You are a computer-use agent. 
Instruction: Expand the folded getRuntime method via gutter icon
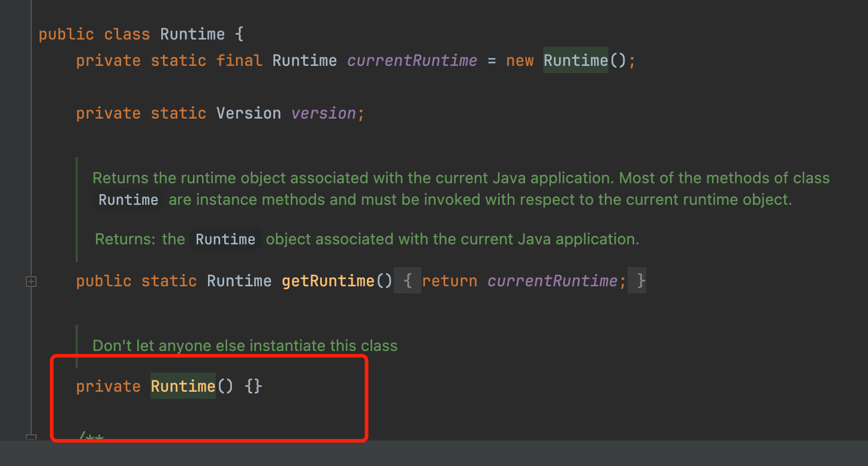pos(31,282)
